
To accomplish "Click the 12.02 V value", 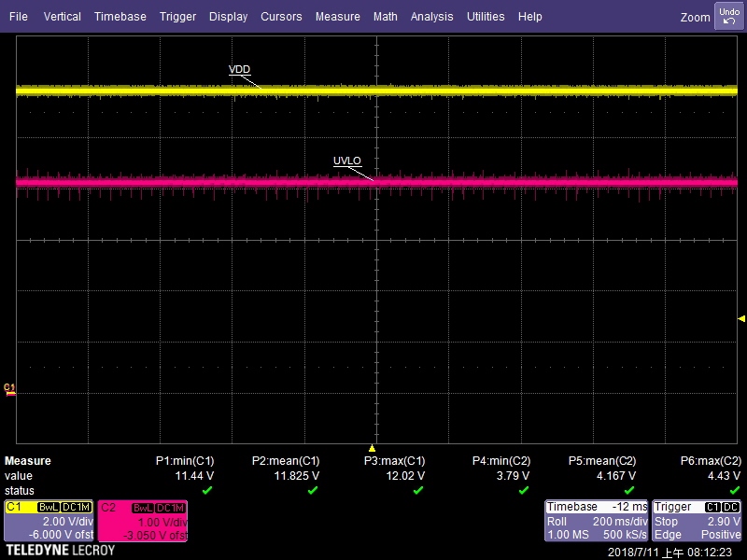I will (x=405, y=476).
